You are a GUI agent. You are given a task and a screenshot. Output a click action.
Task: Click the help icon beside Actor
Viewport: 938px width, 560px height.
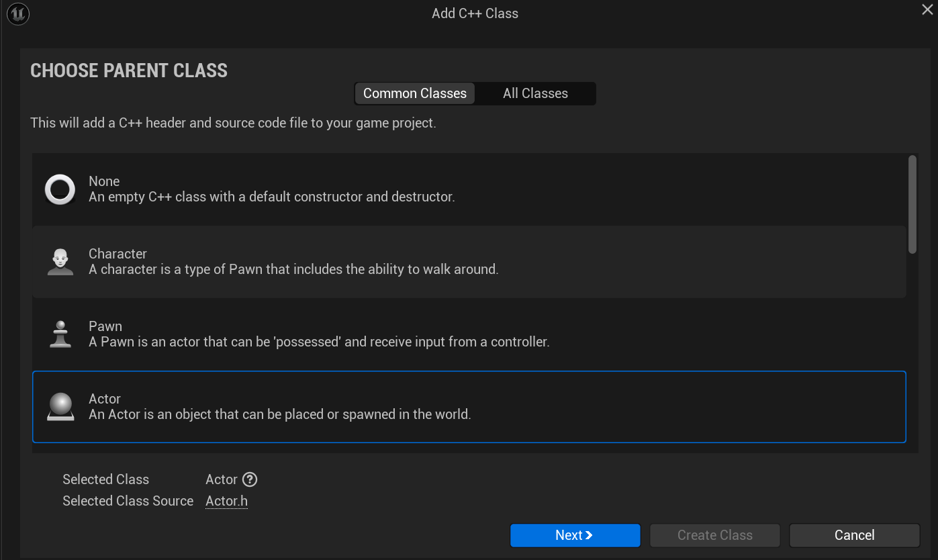250,479
